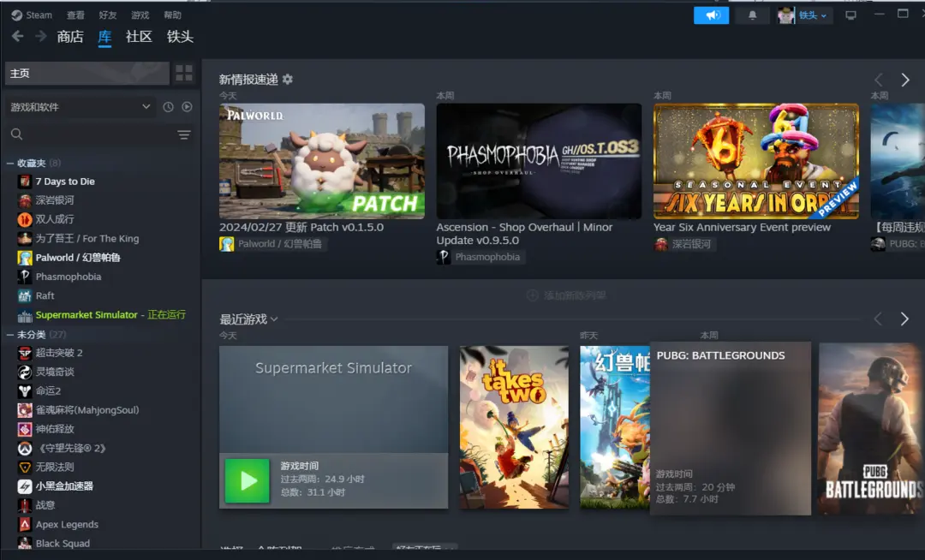Select 灵境奇谈 in the list
The width and height of the screenshot is (925, 560).
coord(55,372)
